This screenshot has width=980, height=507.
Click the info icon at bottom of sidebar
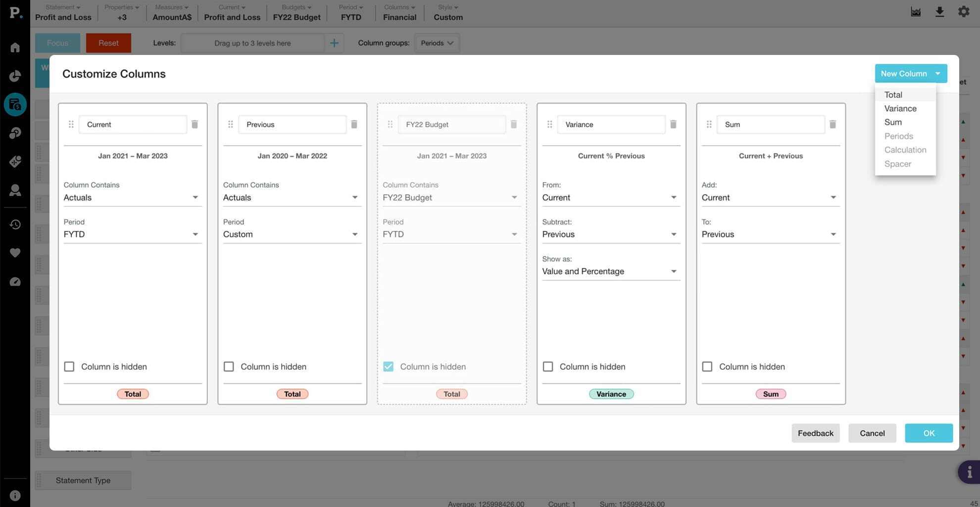pyautogui.click(x=15, y=496)
